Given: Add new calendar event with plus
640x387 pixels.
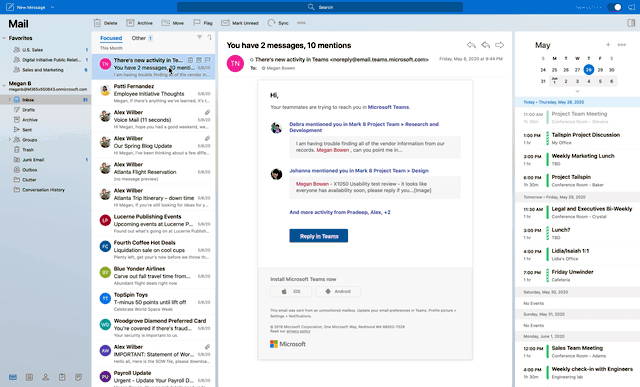Looking at the screenshot, I should click(608, 44).
